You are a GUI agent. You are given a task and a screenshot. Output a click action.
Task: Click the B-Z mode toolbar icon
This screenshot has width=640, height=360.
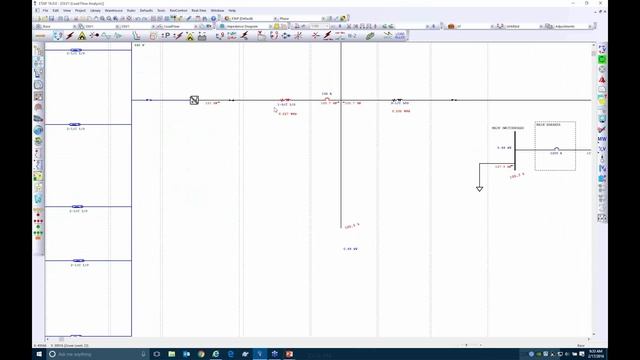(x=352, y=36)
